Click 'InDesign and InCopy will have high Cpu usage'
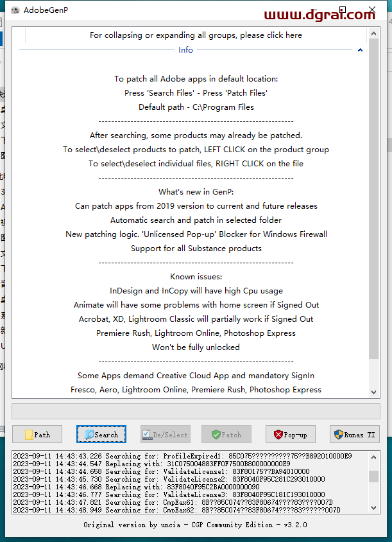Image resolution: width=392 pixels, height=542 pixels. click(196, 291)
